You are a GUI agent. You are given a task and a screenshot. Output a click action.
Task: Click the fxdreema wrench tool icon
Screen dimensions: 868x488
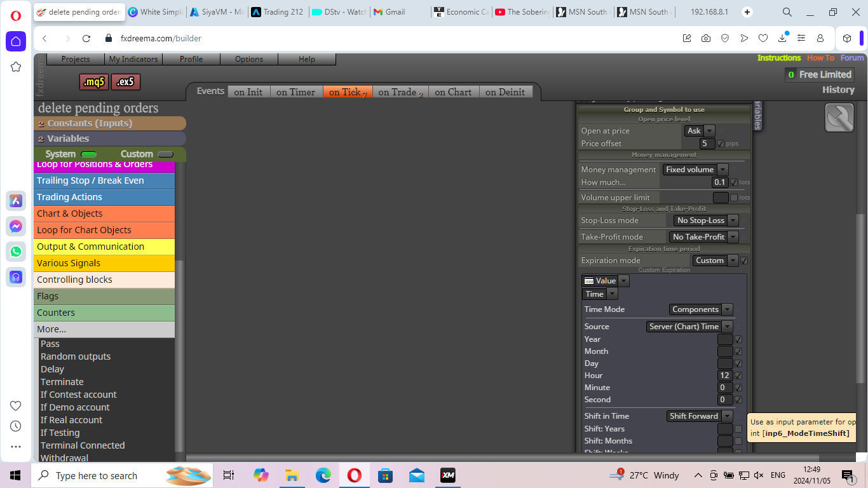[839, 118]
